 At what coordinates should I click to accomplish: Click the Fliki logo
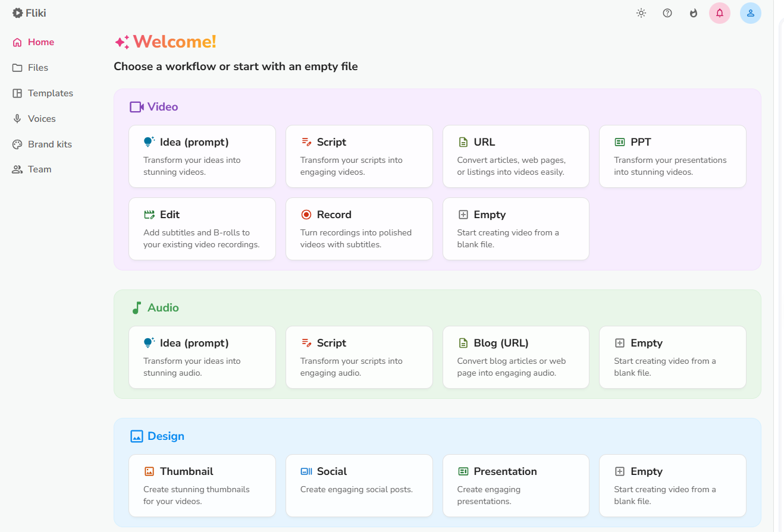[x=30, y=12]
